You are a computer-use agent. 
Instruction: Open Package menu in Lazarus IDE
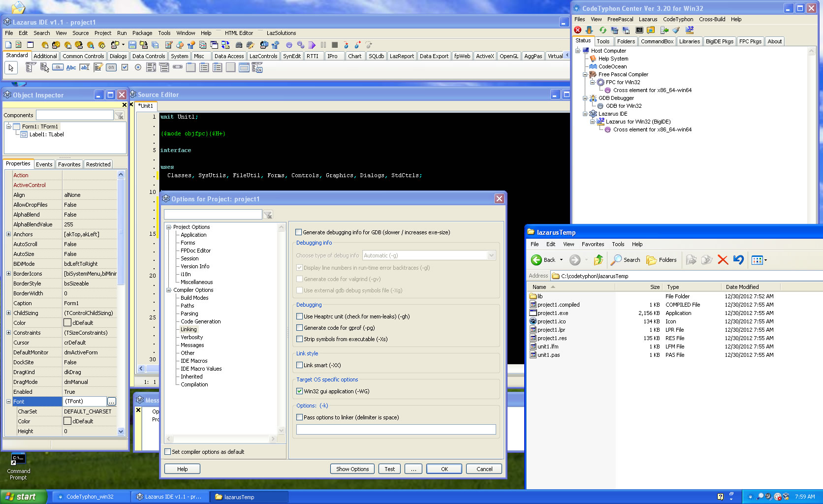pyautogui.click(x=142, y=33)
